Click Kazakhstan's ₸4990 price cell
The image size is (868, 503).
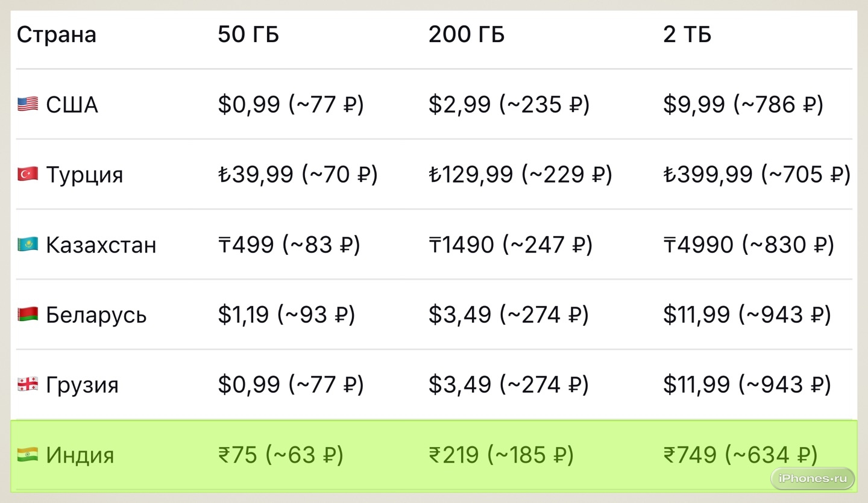tap(749, 245)
